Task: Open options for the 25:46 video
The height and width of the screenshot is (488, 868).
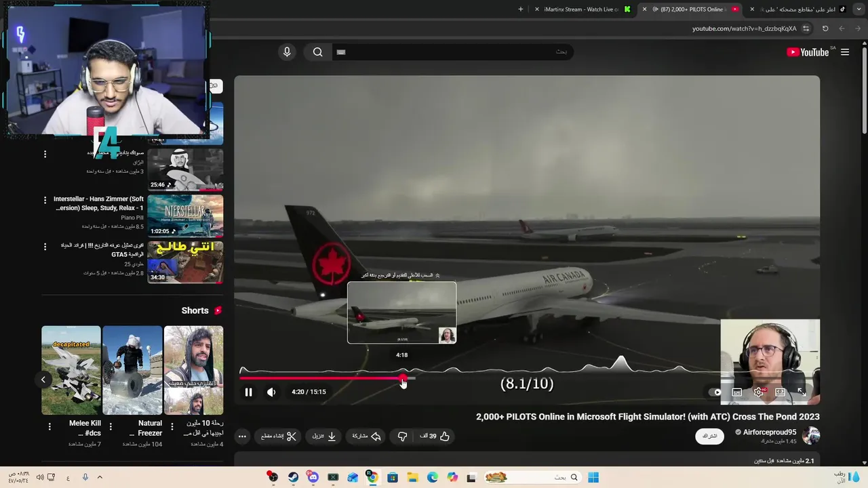Action: [x=45, y=154]
